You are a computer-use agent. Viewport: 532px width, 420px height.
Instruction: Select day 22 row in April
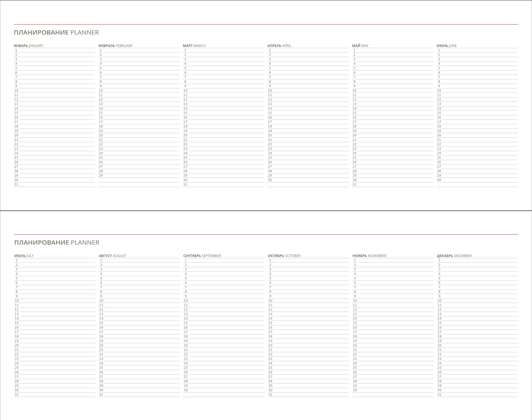coord(308,144)
